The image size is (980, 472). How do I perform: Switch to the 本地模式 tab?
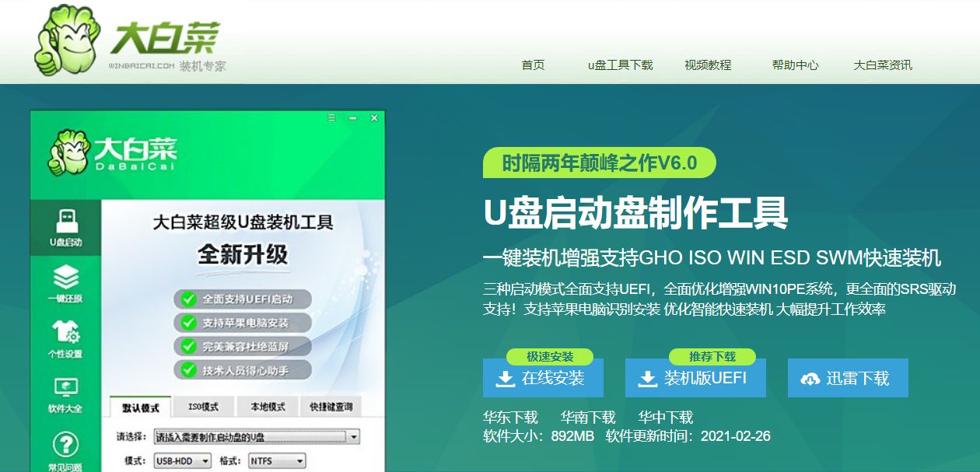[267, 407]
